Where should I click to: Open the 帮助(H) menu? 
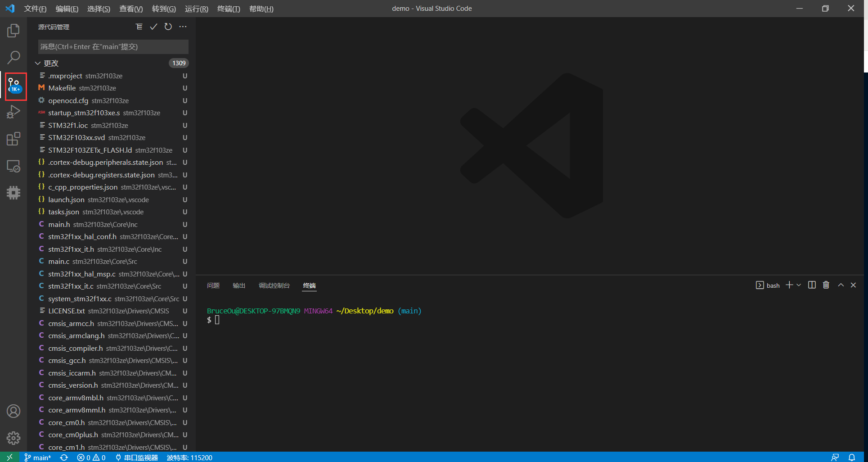click(x=261, y=9)
